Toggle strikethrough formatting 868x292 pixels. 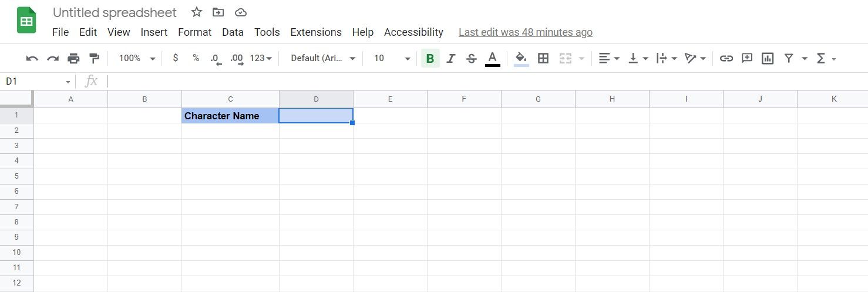coord(471,58)
